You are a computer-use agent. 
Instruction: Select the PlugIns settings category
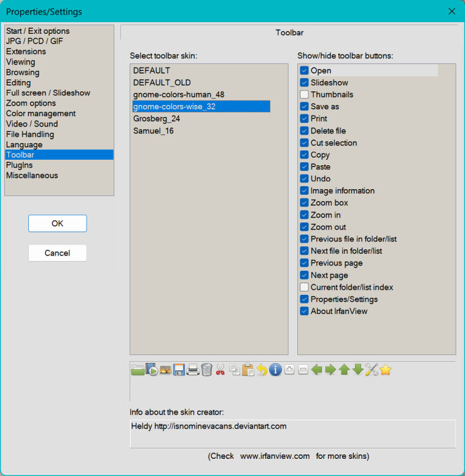(19, 165)
